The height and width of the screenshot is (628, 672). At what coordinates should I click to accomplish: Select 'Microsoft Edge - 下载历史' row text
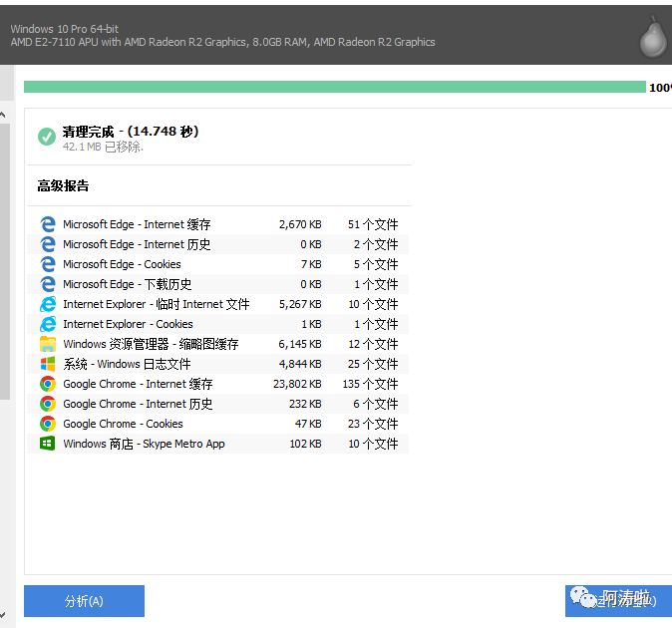pyautogui.click(x=128, y=284)
